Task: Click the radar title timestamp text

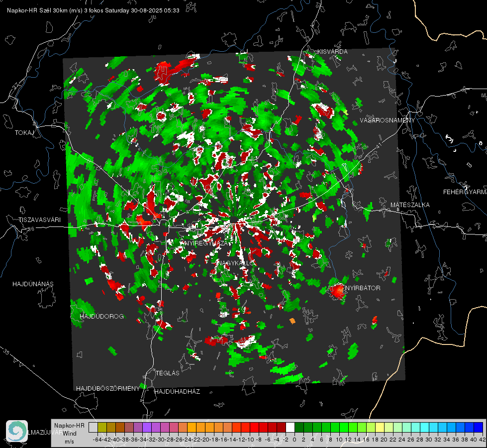Action: pos(93,10)
